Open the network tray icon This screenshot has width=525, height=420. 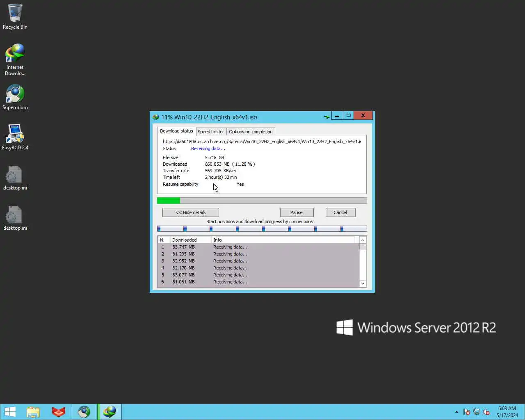tap(477, 412)
